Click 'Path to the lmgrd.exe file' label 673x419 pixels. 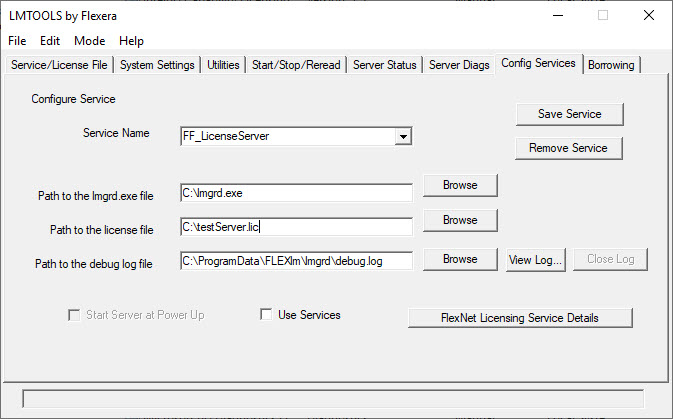point(96,196)
